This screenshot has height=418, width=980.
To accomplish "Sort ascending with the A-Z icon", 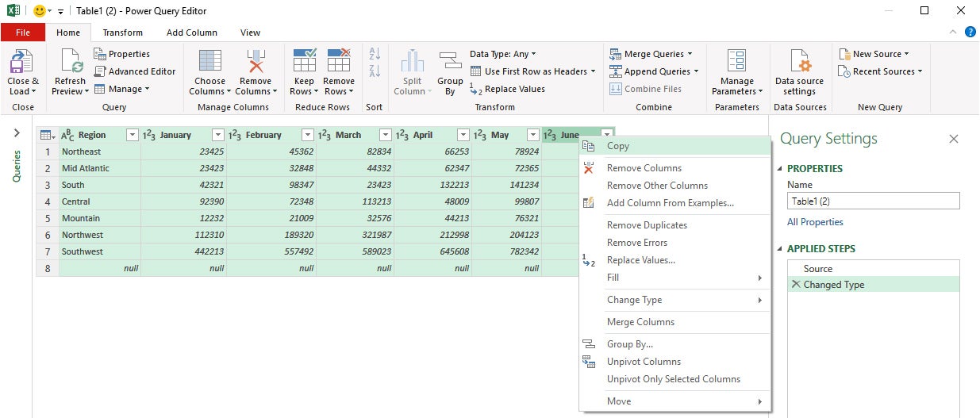I will [375, 54].
